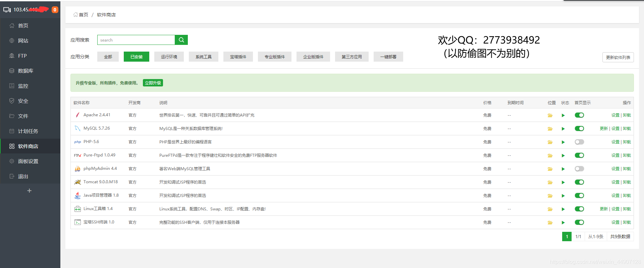Click 卸载 link for Tomcat 9.0.0.M18
Screen dimensions: 644x268
[627, 182]
